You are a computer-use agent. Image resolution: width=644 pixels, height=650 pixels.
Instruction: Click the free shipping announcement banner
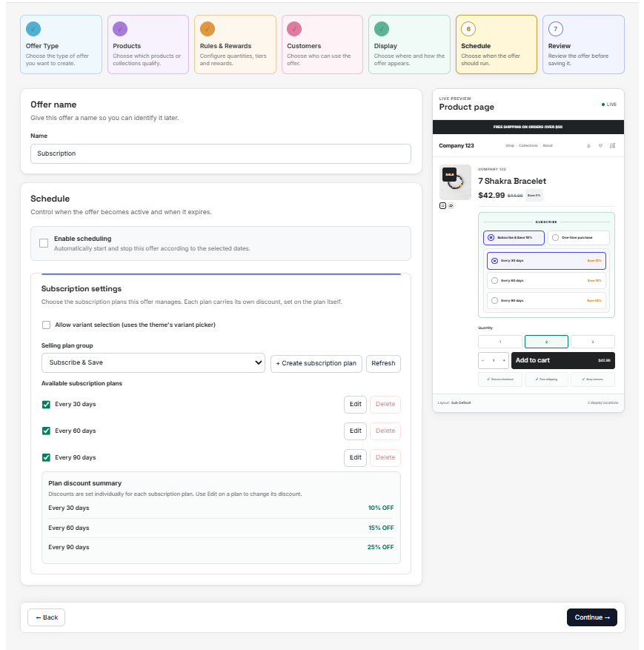[528, 127]
